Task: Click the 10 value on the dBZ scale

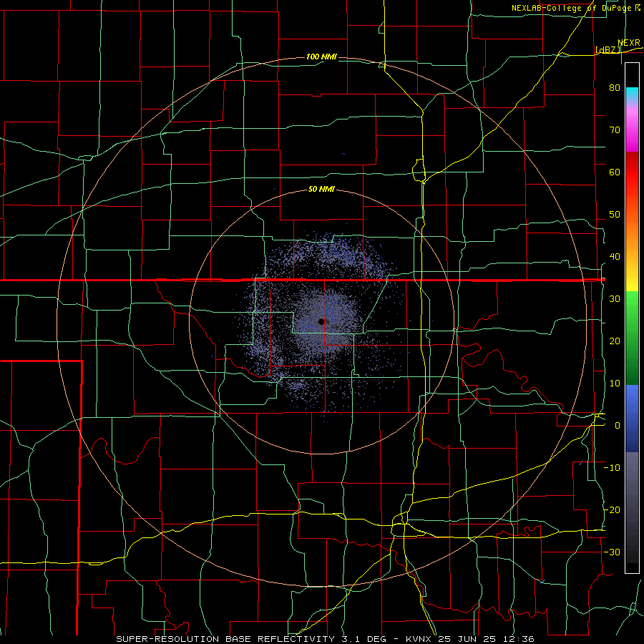Action: click(x=615, y=384)
